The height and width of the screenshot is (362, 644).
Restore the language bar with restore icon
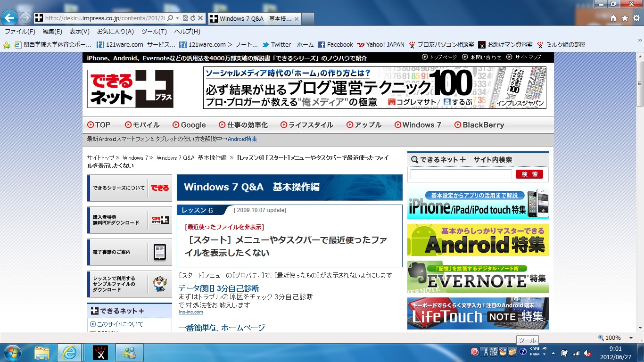pos(544,349)
